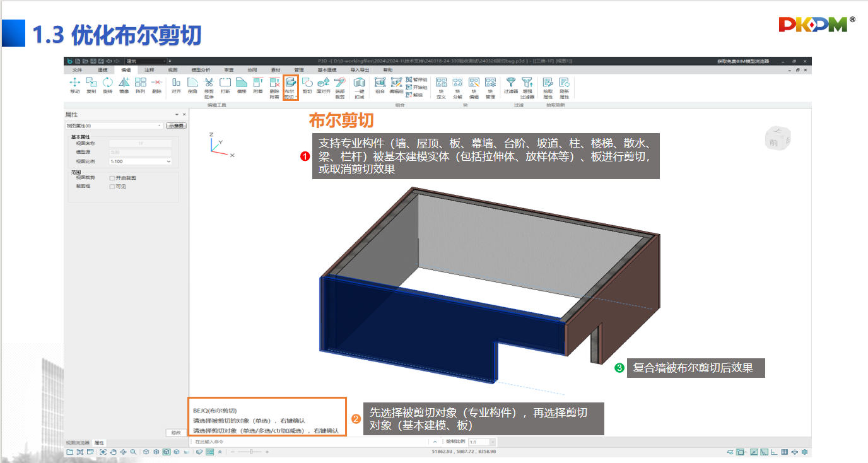Image resolution: width=868 pixels, height=463 pixels.
Task: Click the 镜像 (Mirror) tool icon
Action: point(124,85)
